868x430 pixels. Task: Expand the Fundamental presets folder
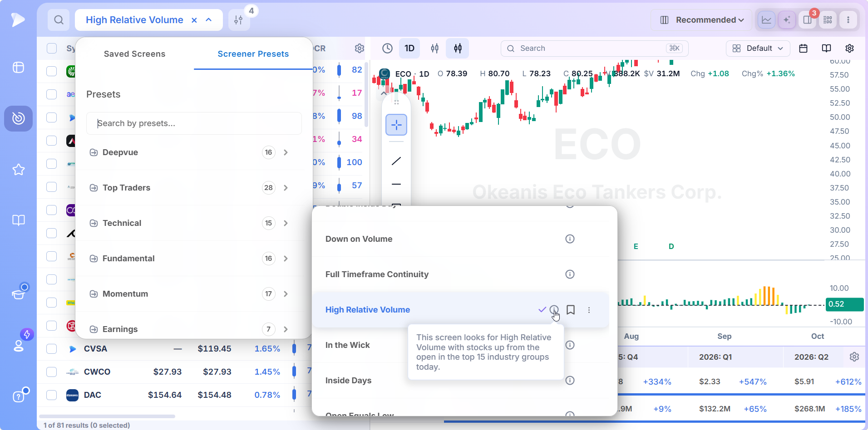coord(190,259)
